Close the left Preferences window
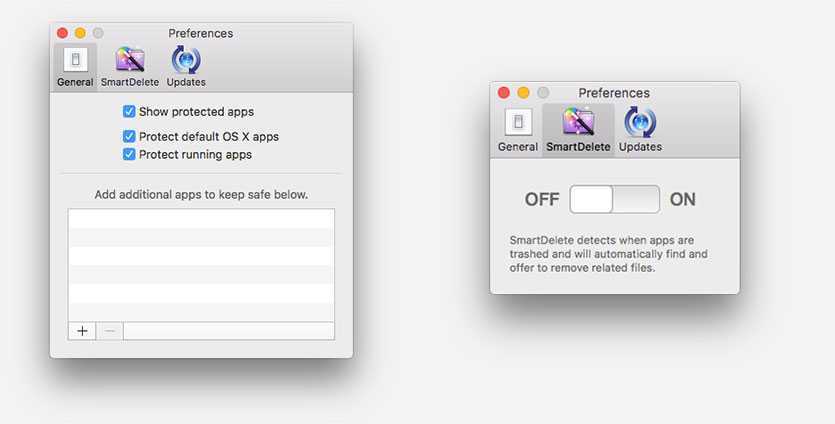Screen dimensions: 835x424 click(63, 34)
